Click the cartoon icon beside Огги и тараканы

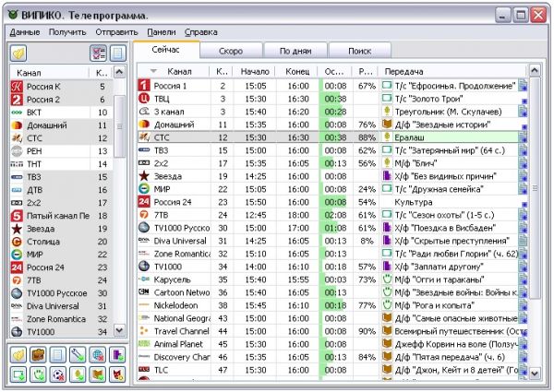coord(387,279)
